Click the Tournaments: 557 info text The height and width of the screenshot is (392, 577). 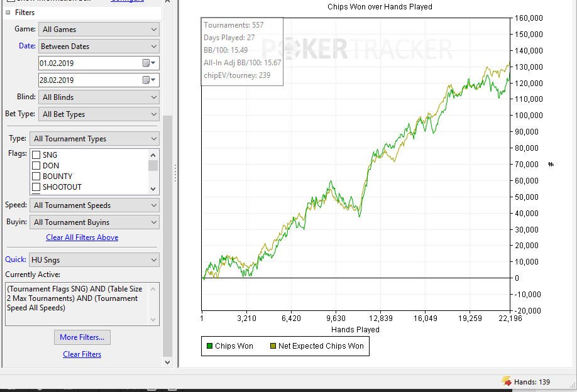[234, 25]
